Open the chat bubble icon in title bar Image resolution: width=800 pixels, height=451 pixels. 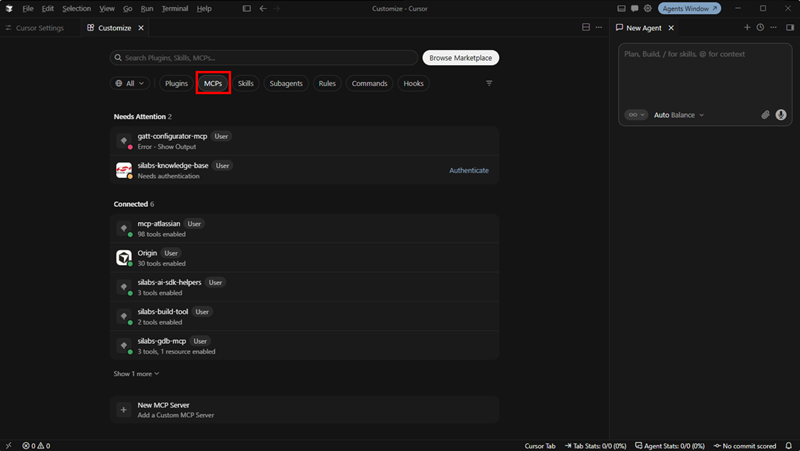point(635,8)
